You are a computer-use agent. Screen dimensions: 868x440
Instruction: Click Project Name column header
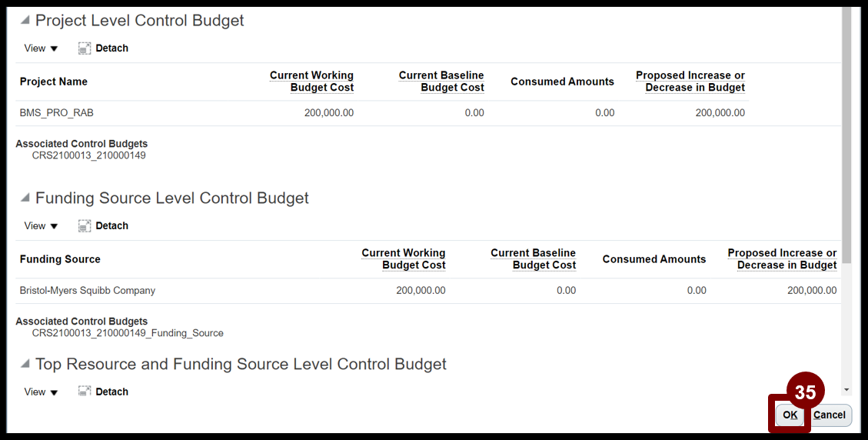(54, 82)
